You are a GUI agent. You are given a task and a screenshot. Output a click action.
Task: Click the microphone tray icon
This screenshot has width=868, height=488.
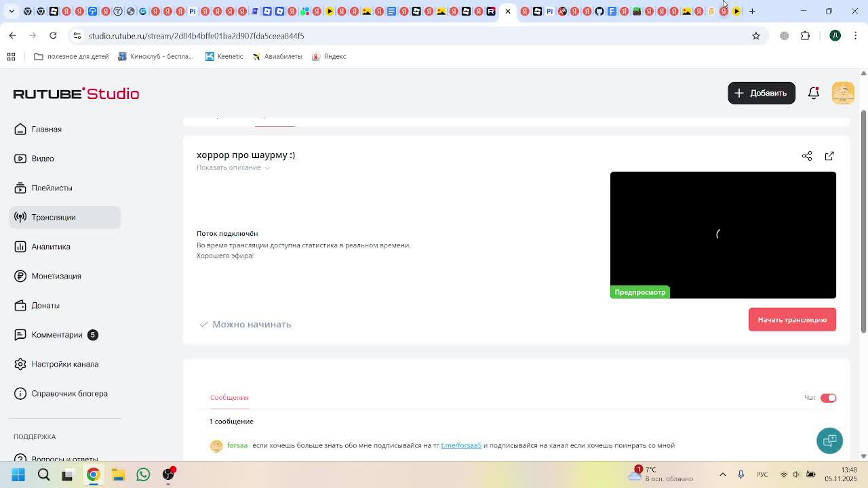click(741, 474)
